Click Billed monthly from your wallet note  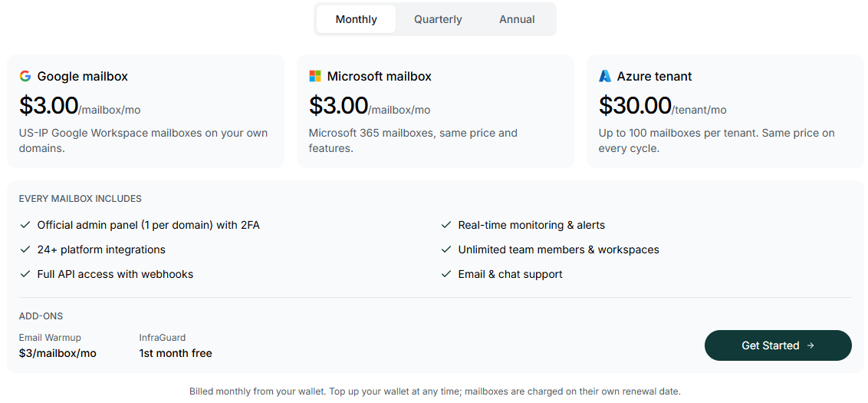[435, 391]
